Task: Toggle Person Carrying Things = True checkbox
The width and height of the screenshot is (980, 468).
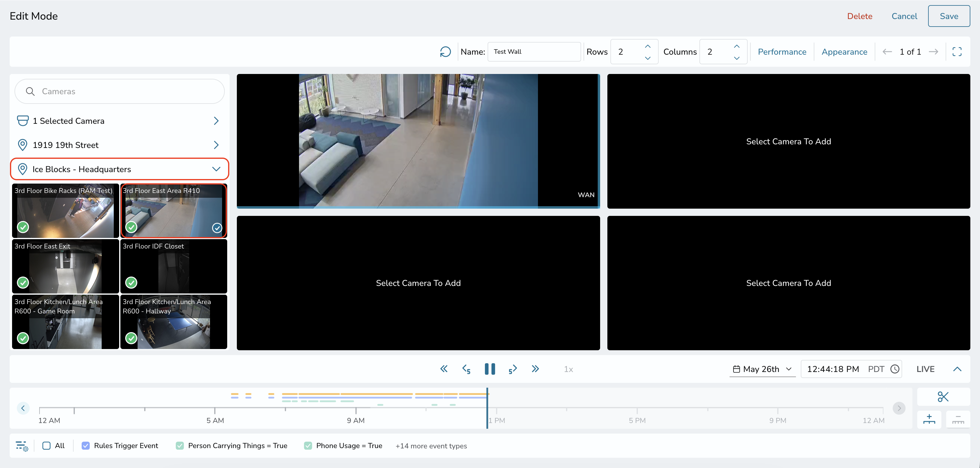Action: pyautogui.click(x=180, y=446)
